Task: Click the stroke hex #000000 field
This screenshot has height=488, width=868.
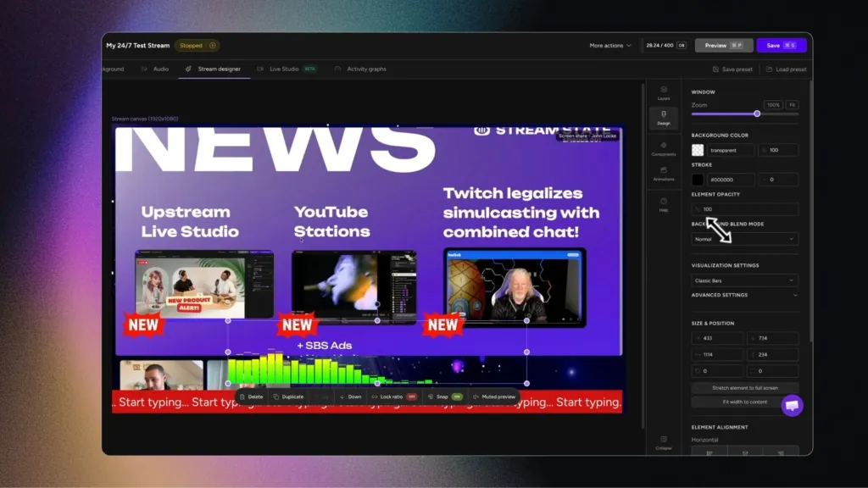Action: click(731, 180)
